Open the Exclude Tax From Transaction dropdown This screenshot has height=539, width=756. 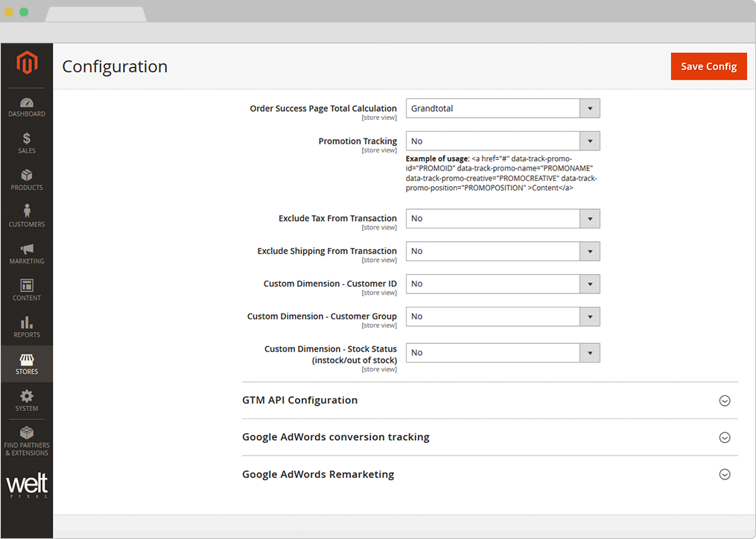(503, 218)
